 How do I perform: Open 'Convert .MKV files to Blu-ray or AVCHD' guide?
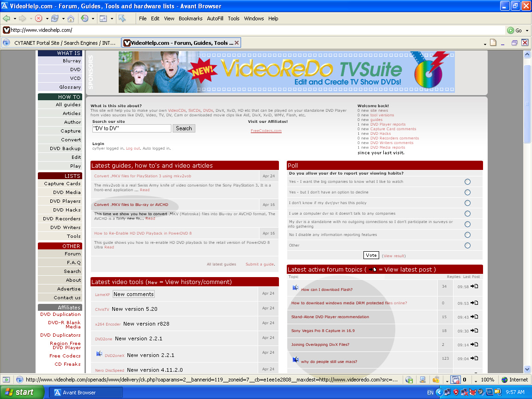(x=131, y=205)
